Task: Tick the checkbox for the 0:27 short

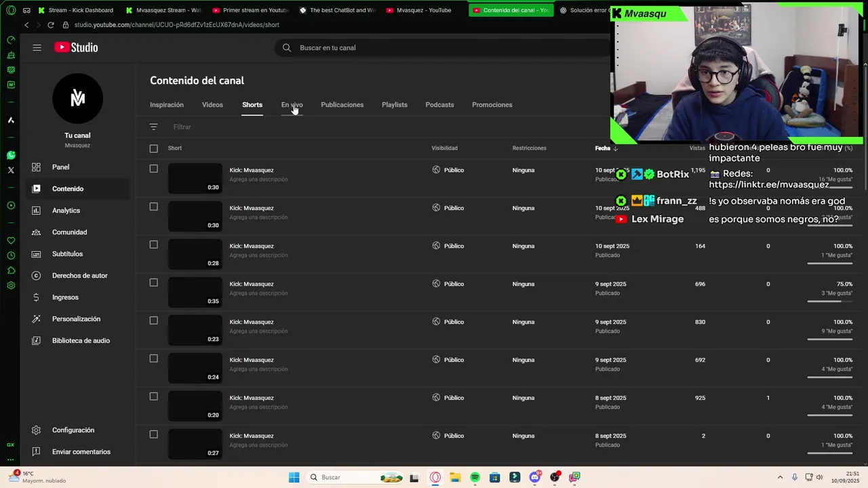Action: point(153,434)
